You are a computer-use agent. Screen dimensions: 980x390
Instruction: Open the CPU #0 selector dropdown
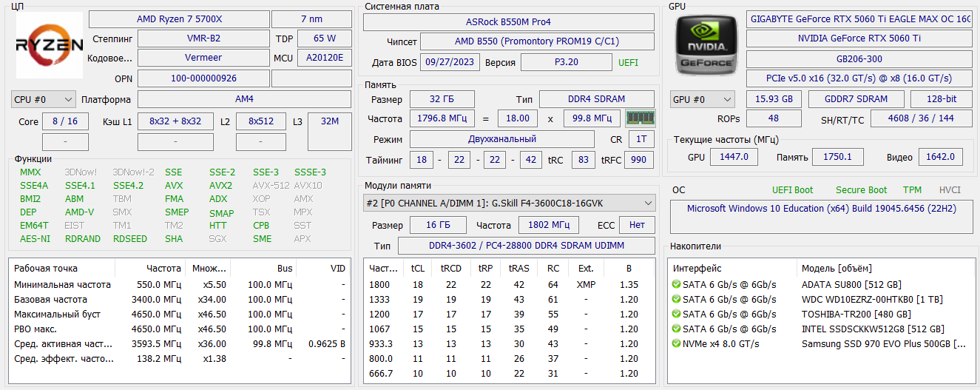(x=44, y=99)
